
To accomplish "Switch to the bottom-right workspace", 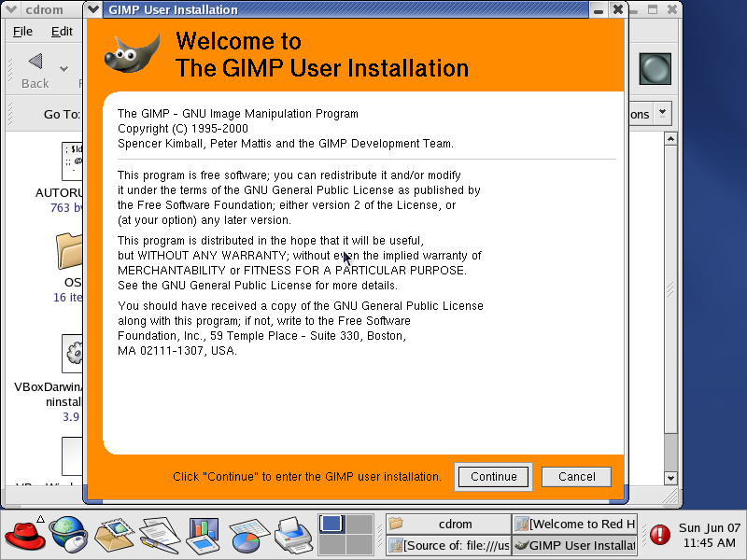I will click(359, 544).
